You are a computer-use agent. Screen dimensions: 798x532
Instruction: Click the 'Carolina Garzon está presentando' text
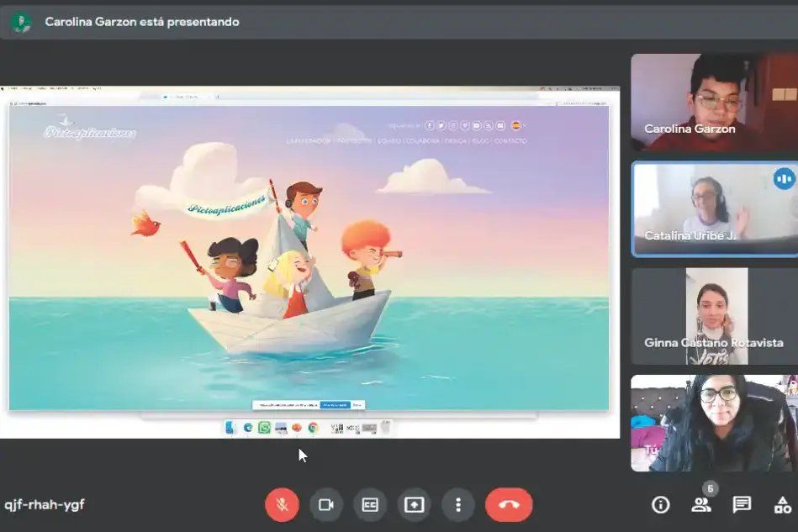(x=142, y=22)
